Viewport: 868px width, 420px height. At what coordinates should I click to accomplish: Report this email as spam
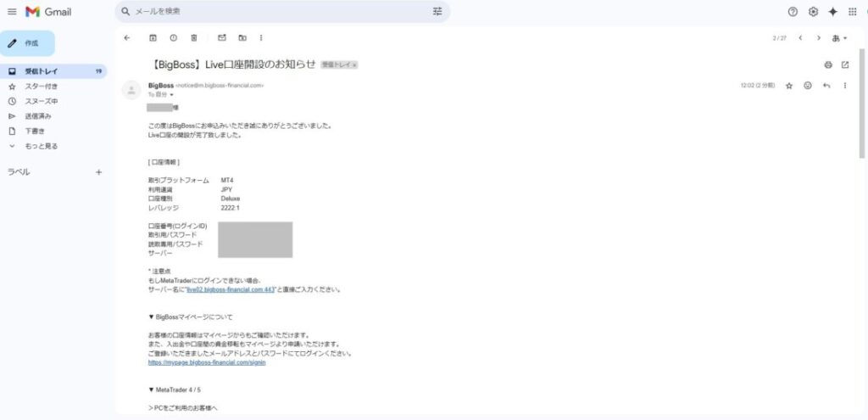pos(173,37)
